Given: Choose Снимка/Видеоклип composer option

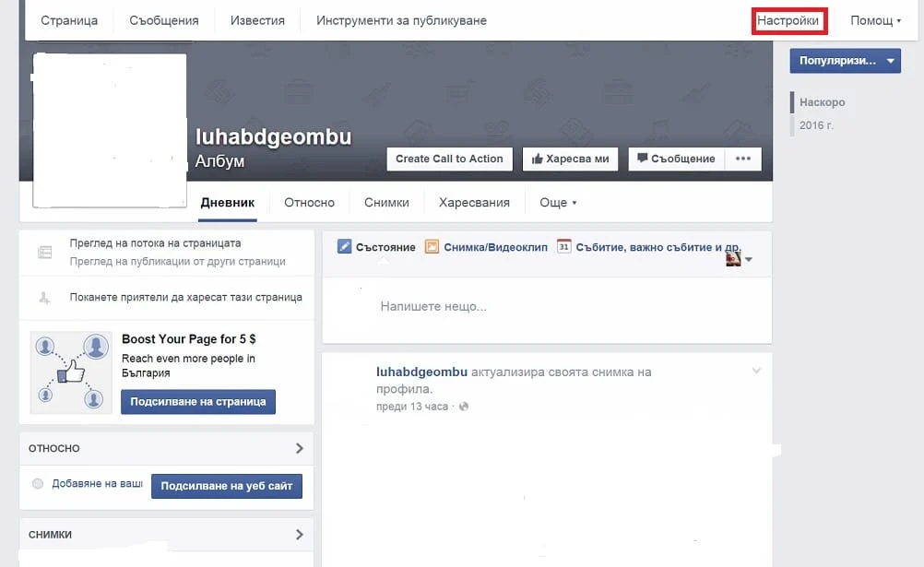Looking at the screenshot, I should coord(495,248).
